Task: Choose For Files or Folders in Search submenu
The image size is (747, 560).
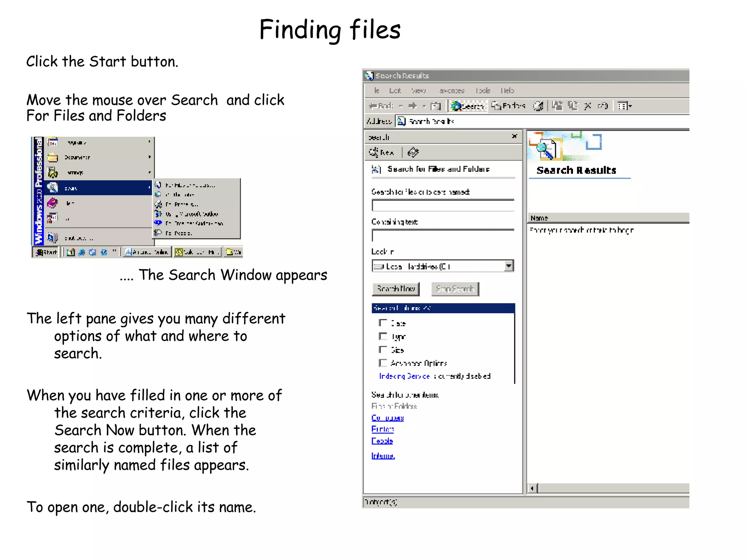Action: click(x=196, y=185)
